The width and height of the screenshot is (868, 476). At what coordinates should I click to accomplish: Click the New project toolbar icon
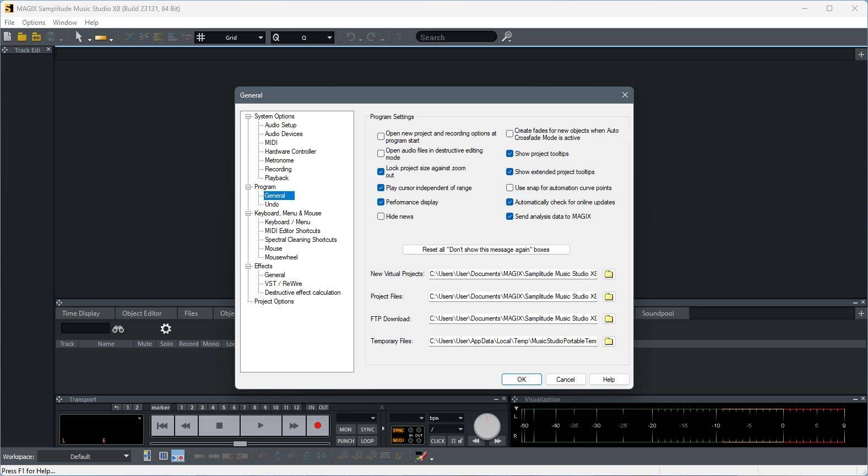pyautogui.click(x=7, y=37)
